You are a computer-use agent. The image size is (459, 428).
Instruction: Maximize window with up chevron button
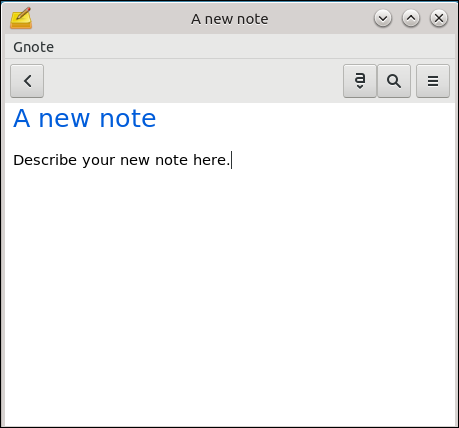pyautogui.click(x=411, y=18)
